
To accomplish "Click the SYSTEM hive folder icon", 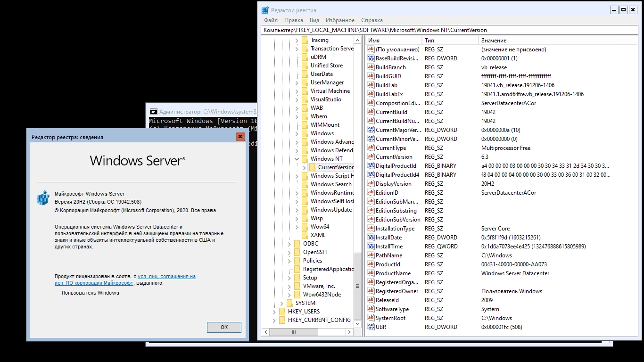I will coord(289,303).
